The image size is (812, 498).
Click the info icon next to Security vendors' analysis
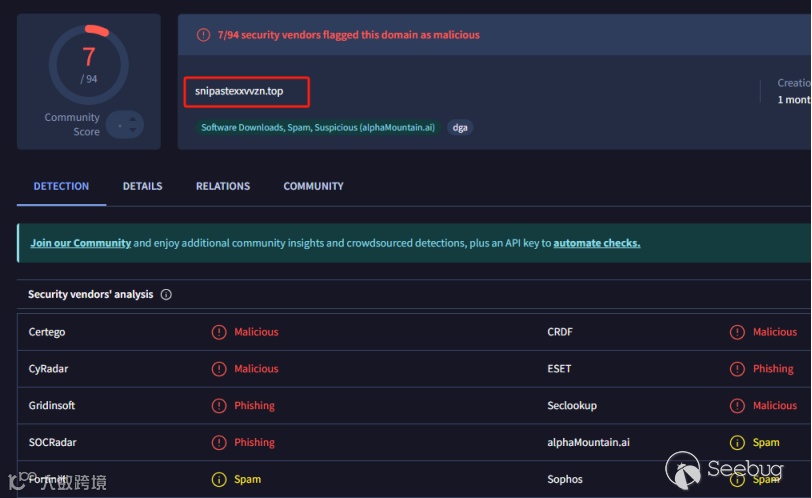(166, 295)
